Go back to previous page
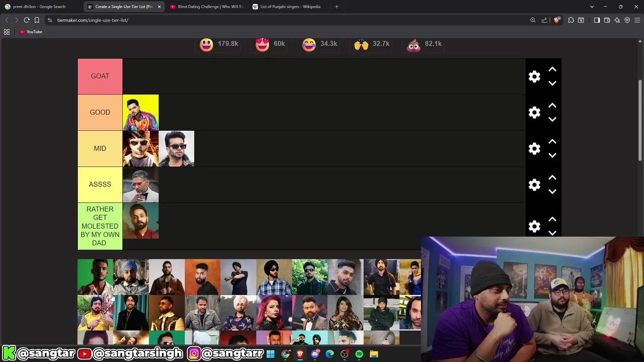The image size is (644, 362). (x=7, y=20)
